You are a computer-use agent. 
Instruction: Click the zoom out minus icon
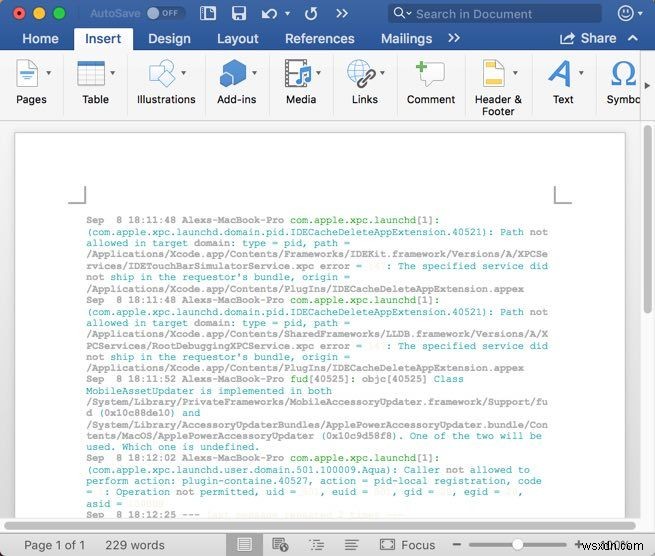click(457, 544)
